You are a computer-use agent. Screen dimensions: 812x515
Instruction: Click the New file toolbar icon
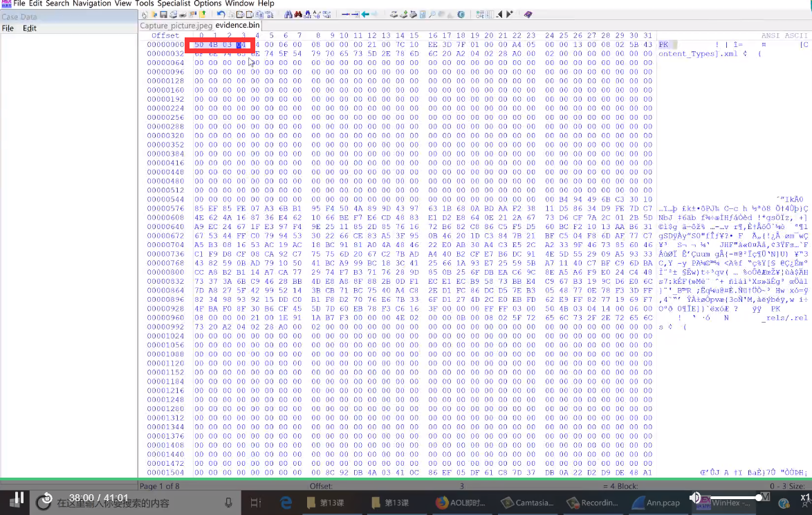pos(145,15)
